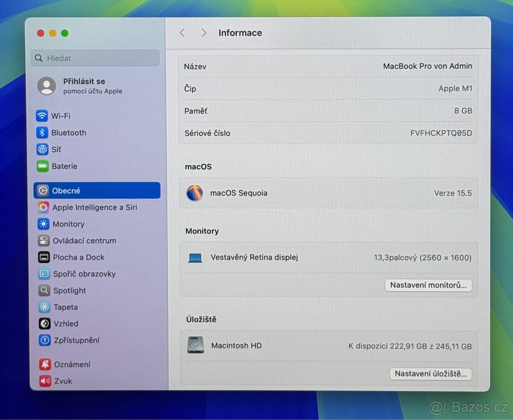513x420 pixels.
Task: Click Nastavení úložiště button
Action: [x=430, y=373]
